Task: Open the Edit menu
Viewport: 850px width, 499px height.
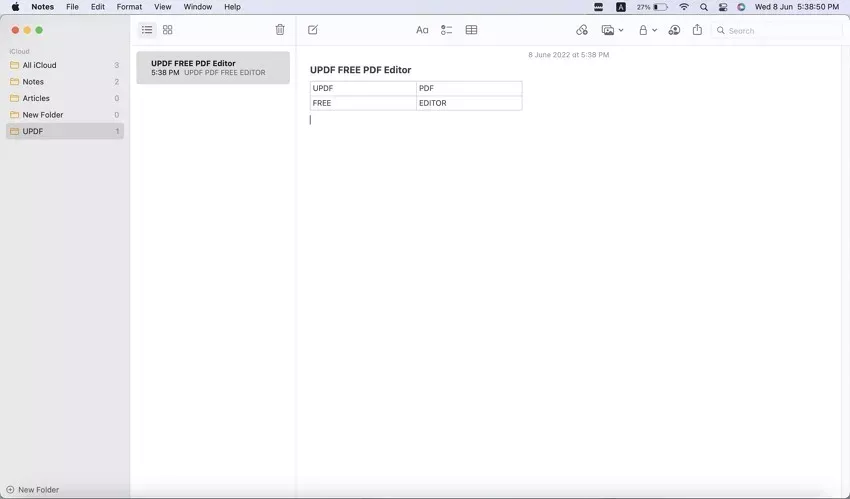Action: [x=98, y=7]
